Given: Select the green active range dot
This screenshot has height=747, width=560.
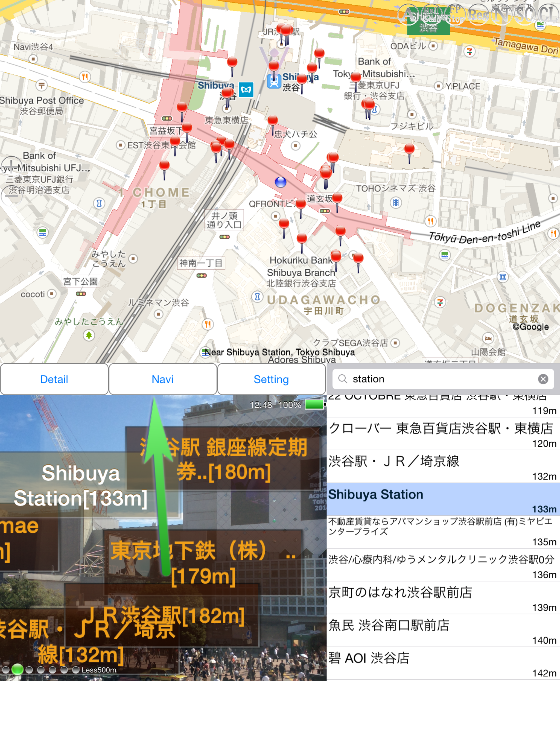Looking at the screenshot, I should coord(17,669).
